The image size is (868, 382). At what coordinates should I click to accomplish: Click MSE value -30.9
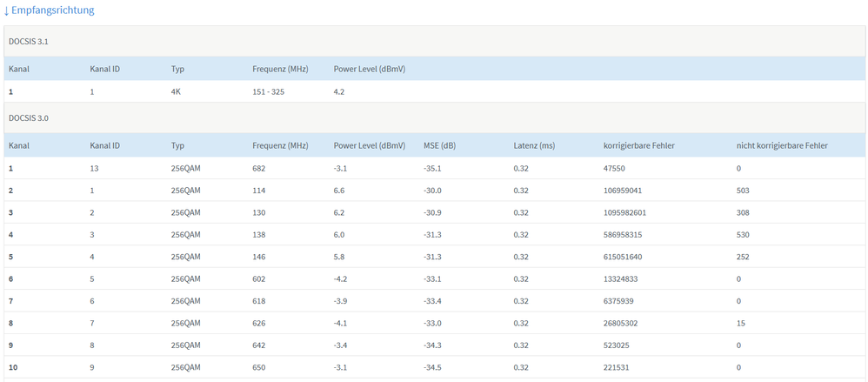click(x=432, y=212)
